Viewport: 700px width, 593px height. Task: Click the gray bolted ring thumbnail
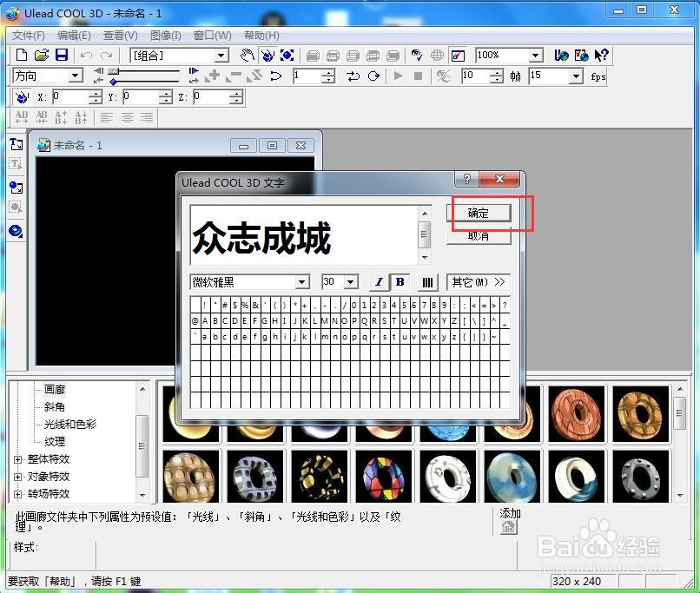pos(641,477)
